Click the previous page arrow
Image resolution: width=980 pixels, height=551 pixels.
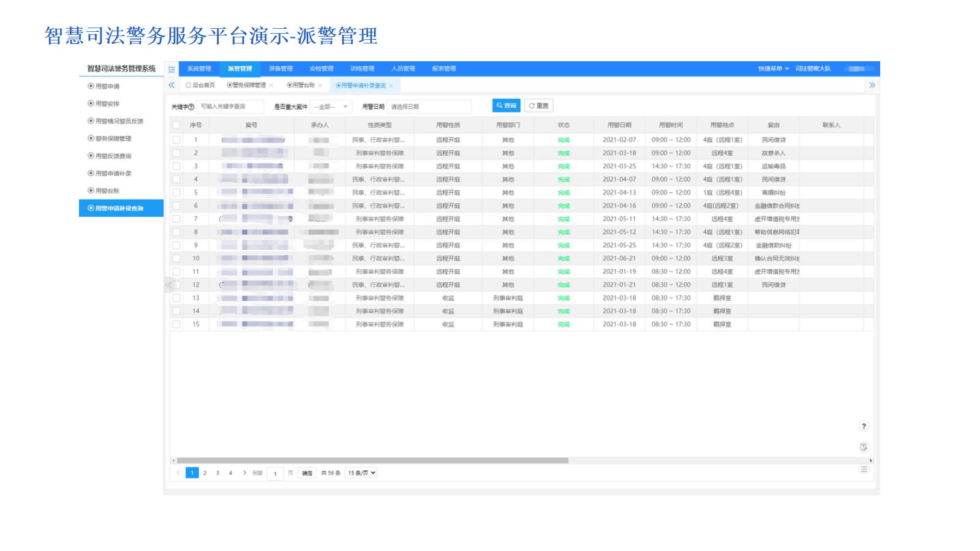click(x=178, y=473)
